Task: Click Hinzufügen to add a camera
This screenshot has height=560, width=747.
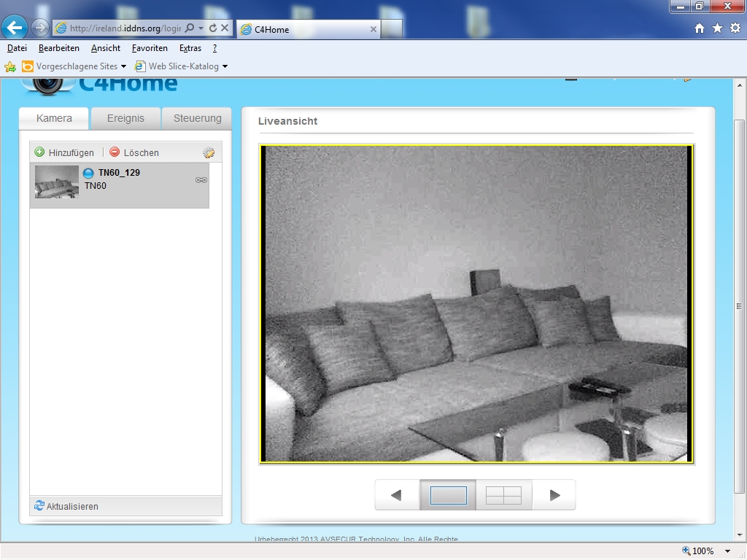Action: tap(65, 152)
